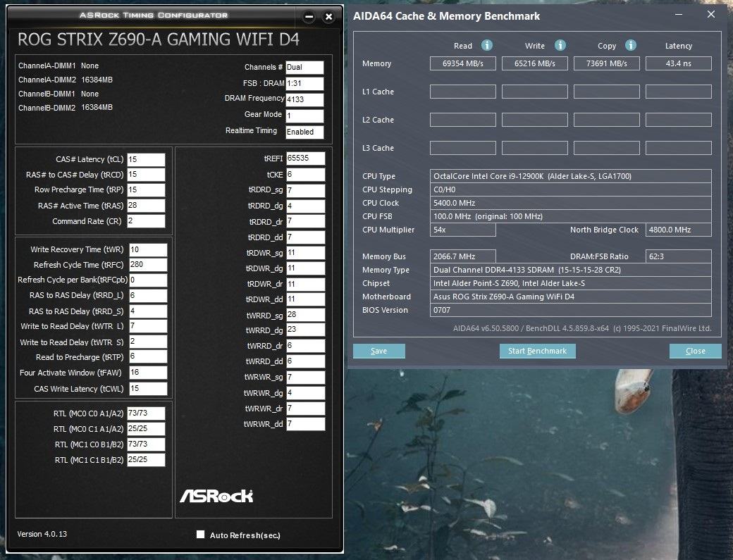
Task: Select the CAS# Latency (tCL) field
Action: [146, 159]
